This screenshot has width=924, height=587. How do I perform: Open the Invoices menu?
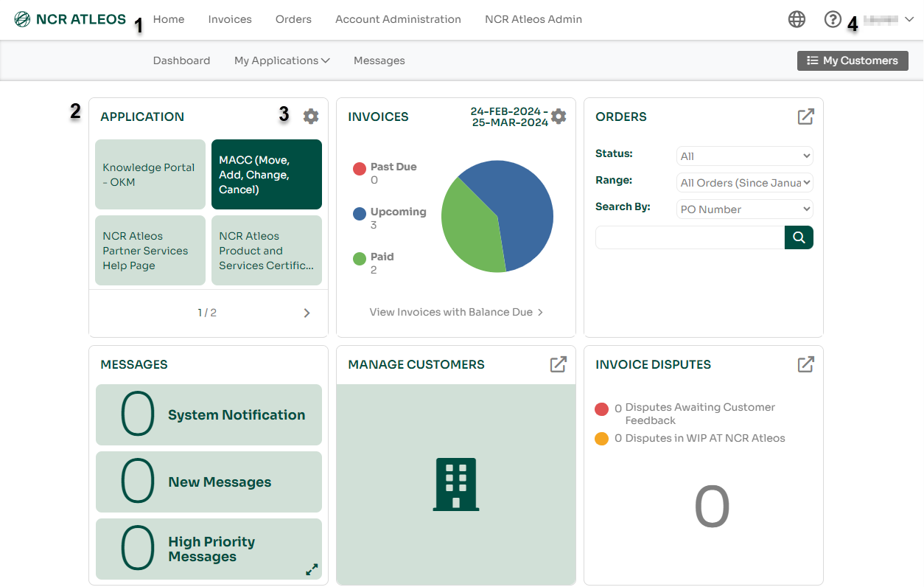coord(230,19)
